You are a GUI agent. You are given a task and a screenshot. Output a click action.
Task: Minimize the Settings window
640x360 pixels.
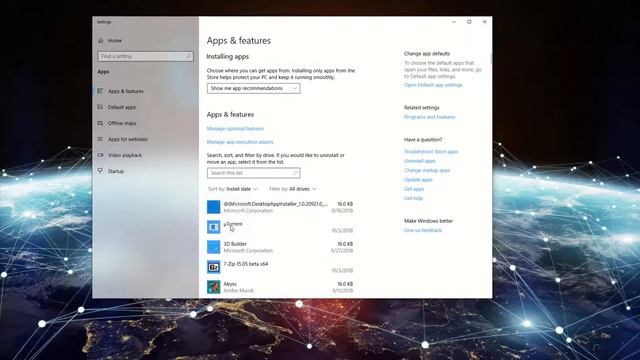pyautogui.click(x=454, y=22)
